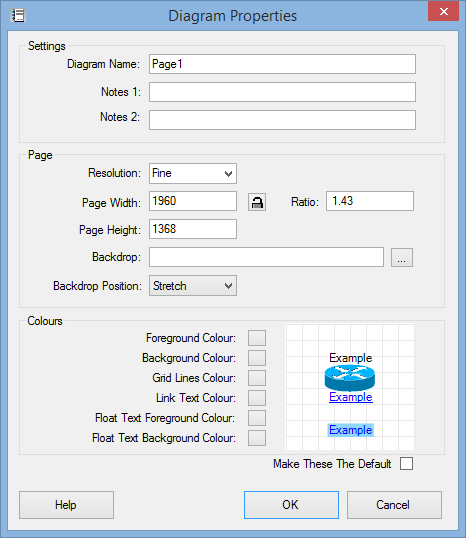The image size is (466, 538).
Task: Expand the Backdrop Position dropdown
Action: (x=193, y=285)
